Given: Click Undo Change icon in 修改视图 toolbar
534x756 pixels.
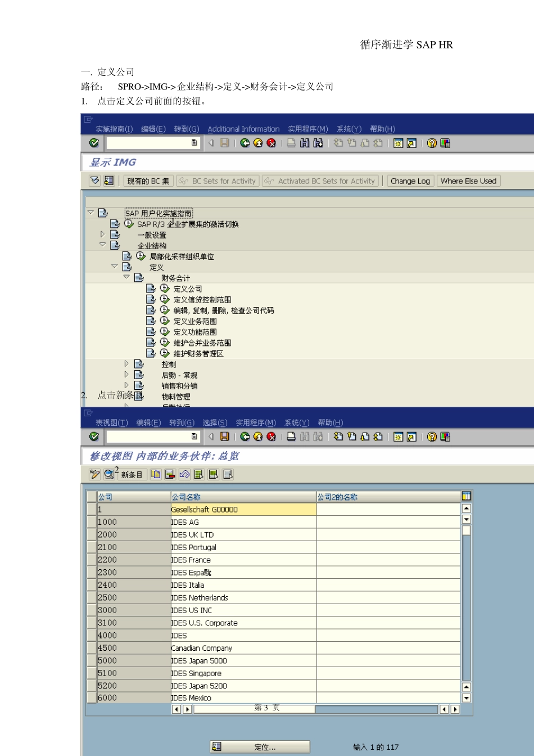Looking at the screenshot, I should (184, 474).
